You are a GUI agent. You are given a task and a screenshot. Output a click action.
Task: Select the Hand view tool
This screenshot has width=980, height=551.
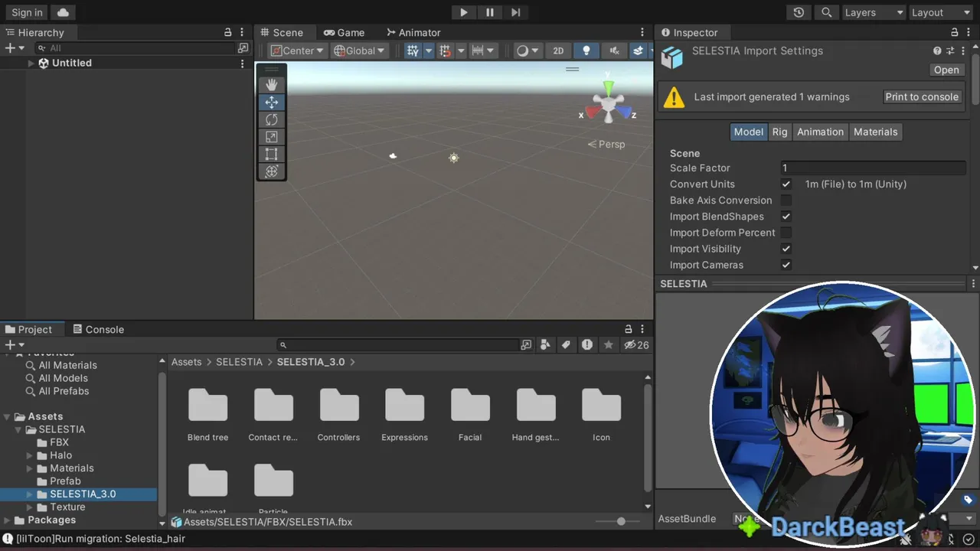point(271,85)
